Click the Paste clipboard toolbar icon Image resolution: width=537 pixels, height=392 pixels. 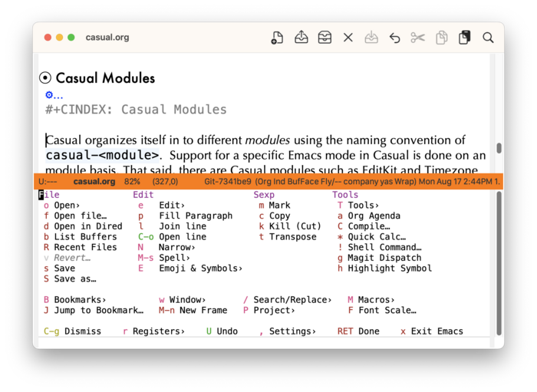coord(465,38)
